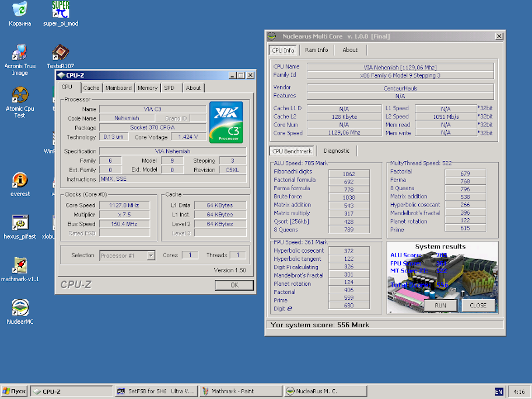Click the Cache L2 value 128 Kbyte
The height and width of the screenshot is (399, 532).
point(344,117)
